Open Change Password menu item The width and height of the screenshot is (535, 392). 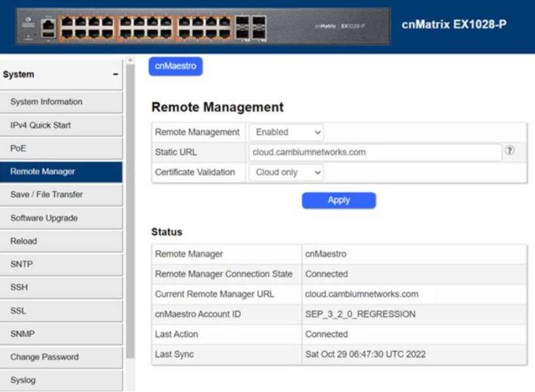61,357
